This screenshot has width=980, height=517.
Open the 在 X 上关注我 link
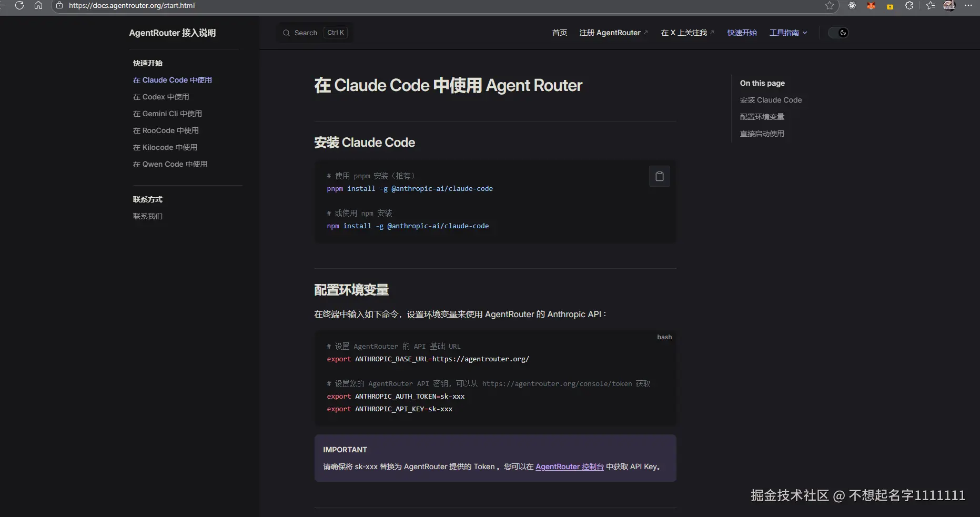(688, 33)
